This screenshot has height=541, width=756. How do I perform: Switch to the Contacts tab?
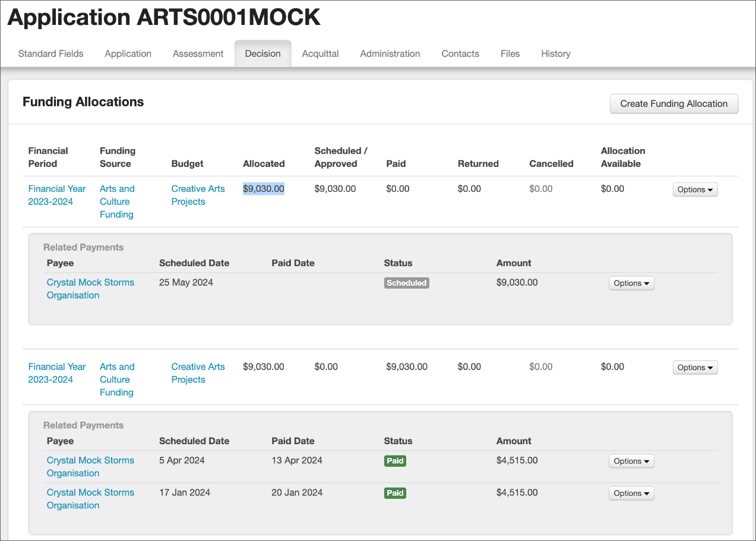click(460, 53)
